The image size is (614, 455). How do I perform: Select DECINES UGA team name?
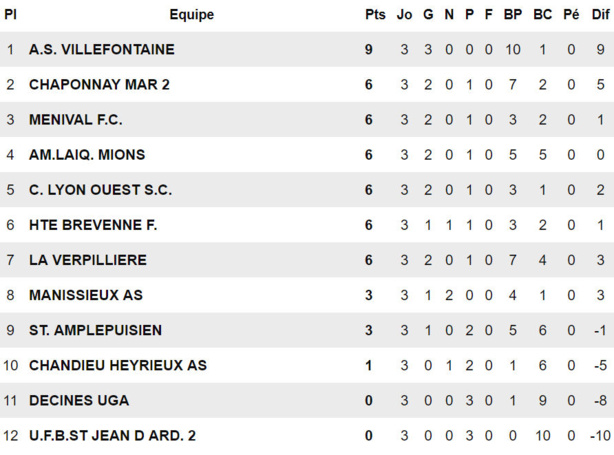click(79, 401)
